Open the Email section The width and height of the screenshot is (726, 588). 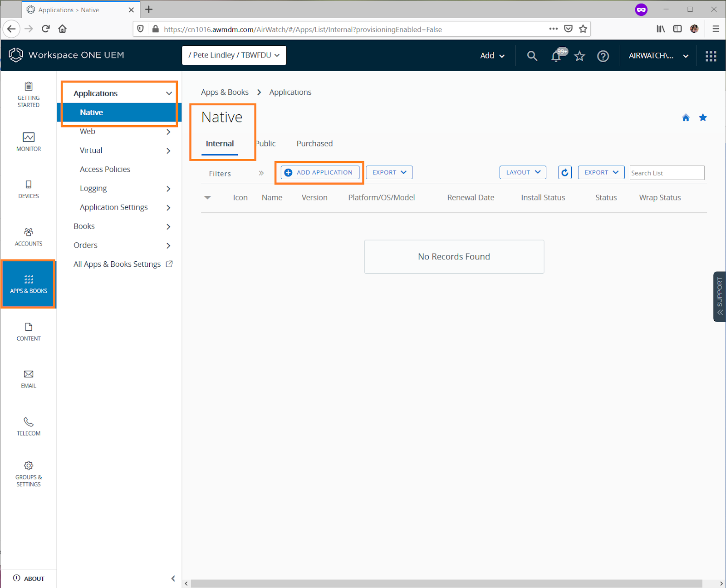[29, 379]
